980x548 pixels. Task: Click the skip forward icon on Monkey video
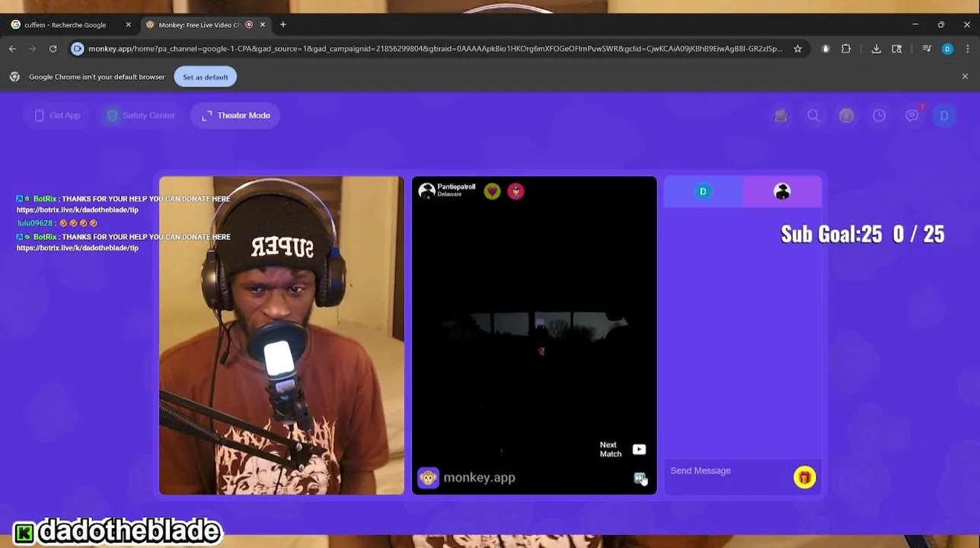point(640,478)
